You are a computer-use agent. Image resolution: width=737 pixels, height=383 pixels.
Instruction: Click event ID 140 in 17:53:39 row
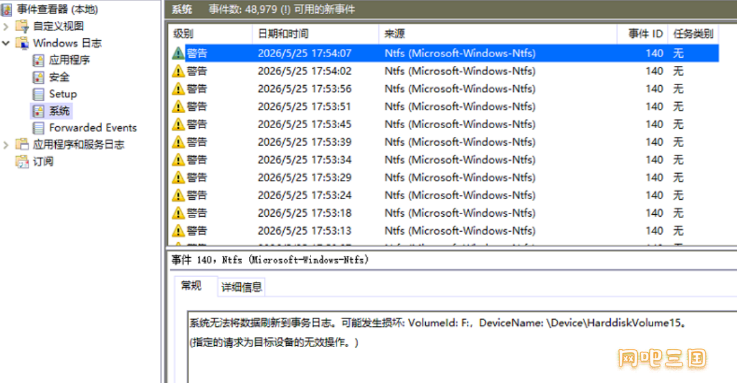coord(654,142)
